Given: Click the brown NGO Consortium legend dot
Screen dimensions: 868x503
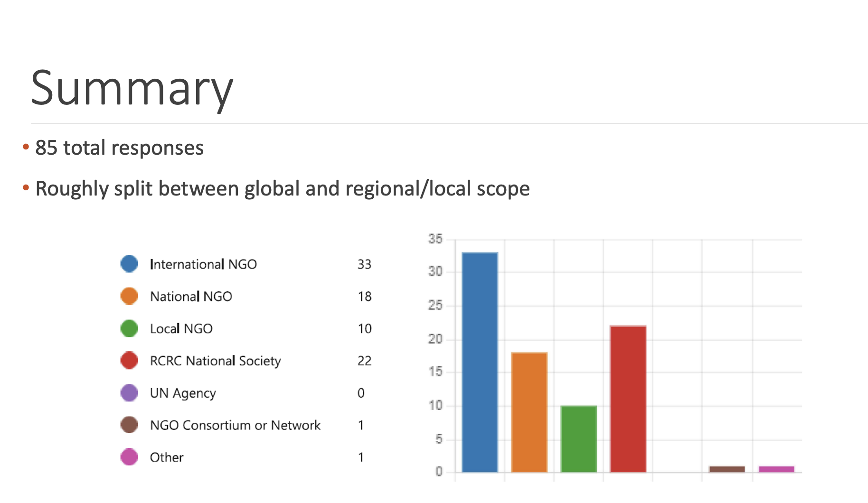Looking at the screenshot, I should [x=129, y=425].
